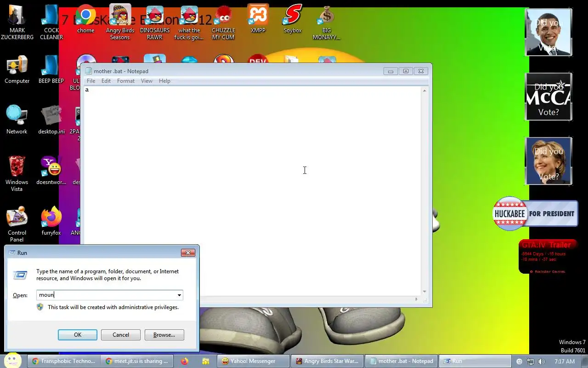This screenshot has width=588, height=368.
Task: Select the BIG MONAYY desktop icon
Action: click(327, 22)
